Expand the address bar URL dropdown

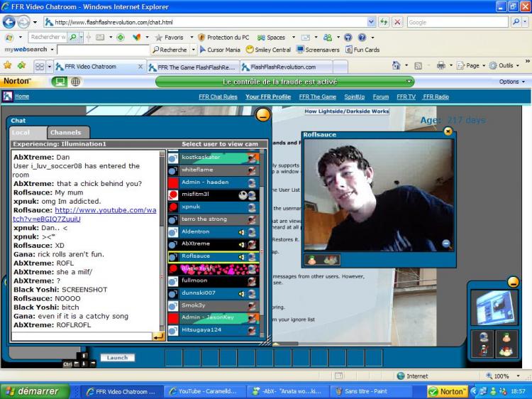[x=371, y=22]
